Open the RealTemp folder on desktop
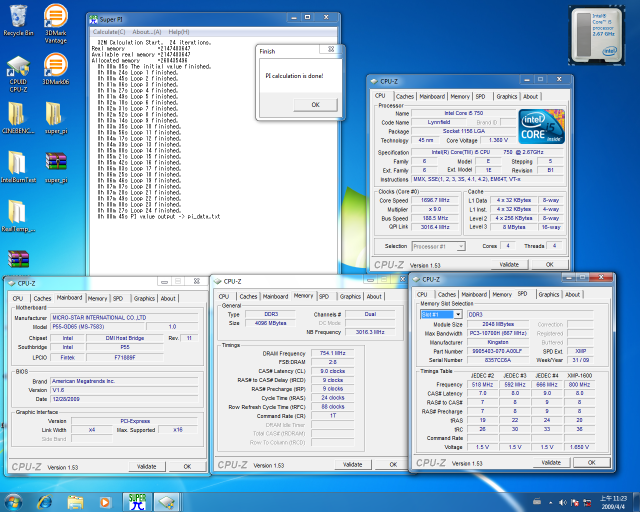This screenshot has width=640, height=512. pos(18,216)
